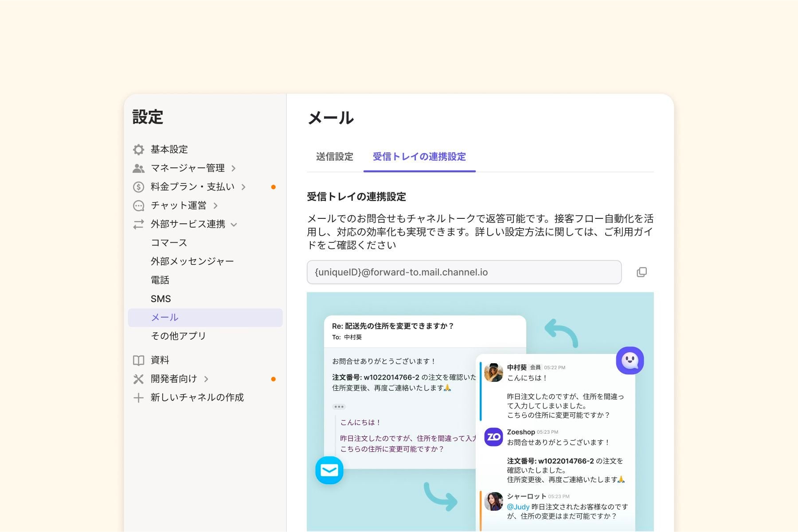Click the blue mail envelope icon
Screen dimensions: 798x532
pos(329,470)
